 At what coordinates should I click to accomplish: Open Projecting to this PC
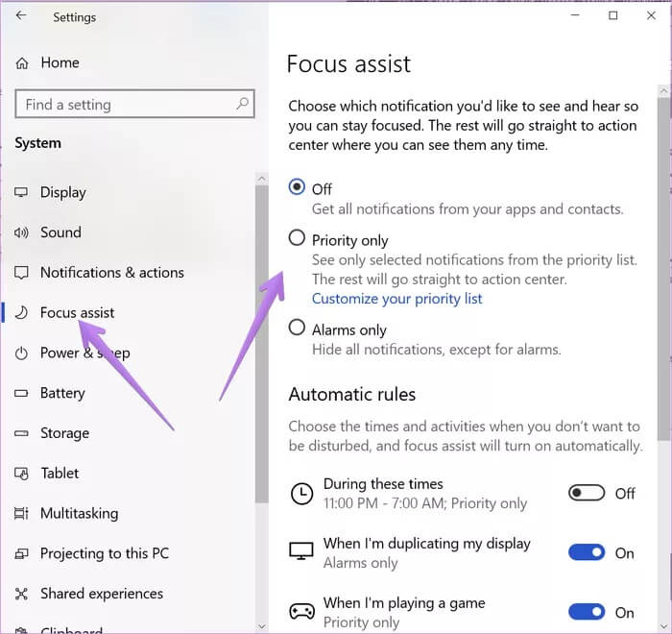click(105, 553)
